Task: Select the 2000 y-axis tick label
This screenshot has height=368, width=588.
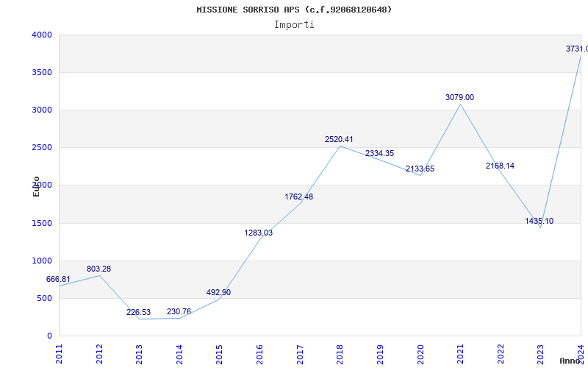Action: 42,185
